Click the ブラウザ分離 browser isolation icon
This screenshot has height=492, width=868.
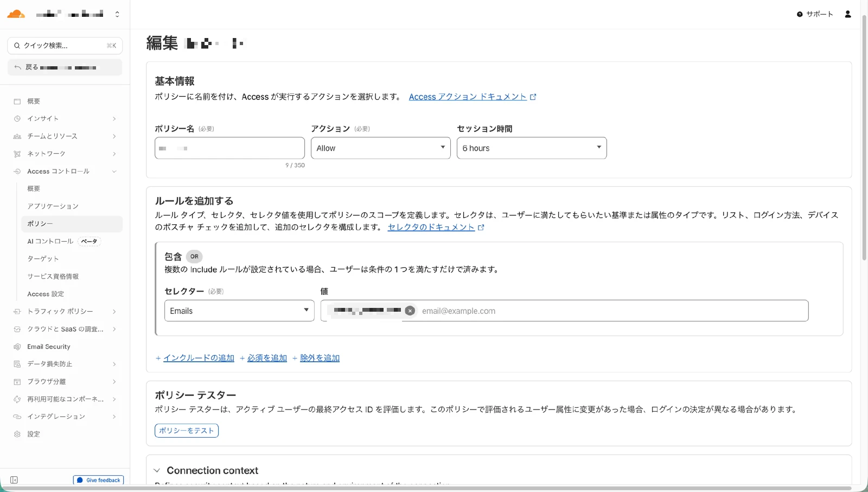[16, 381]
